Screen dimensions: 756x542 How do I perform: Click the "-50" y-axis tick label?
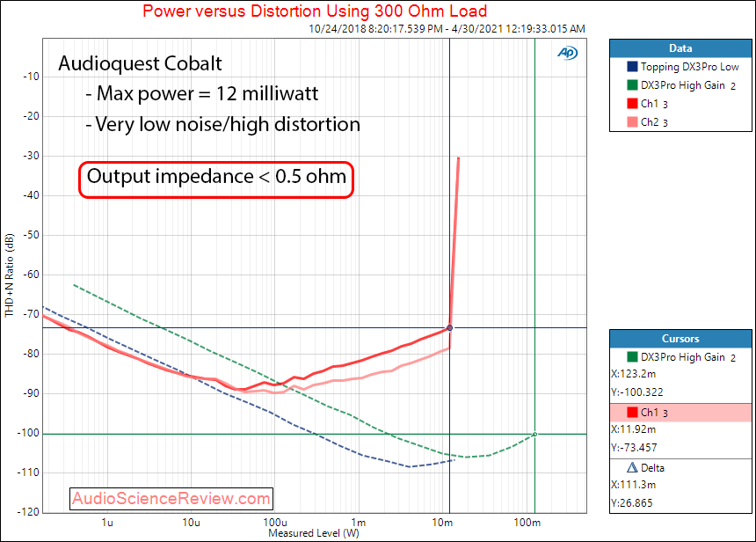click(31, 235)
